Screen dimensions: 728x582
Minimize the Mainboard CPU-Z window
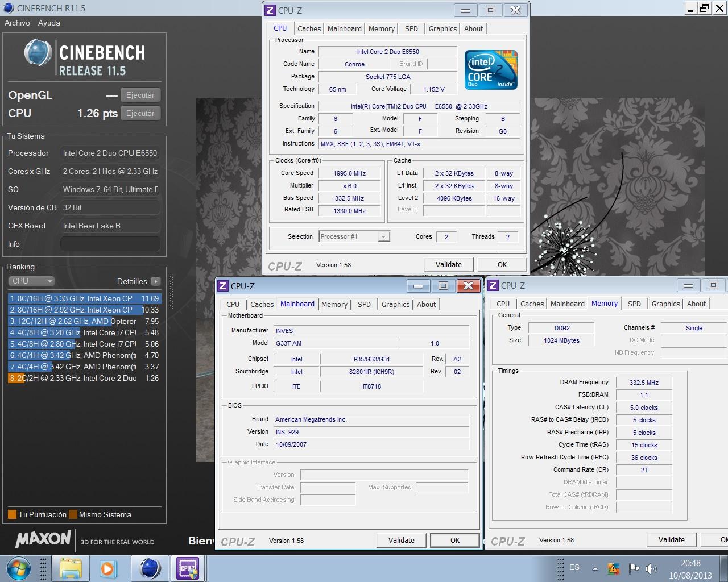coord(418,286)
